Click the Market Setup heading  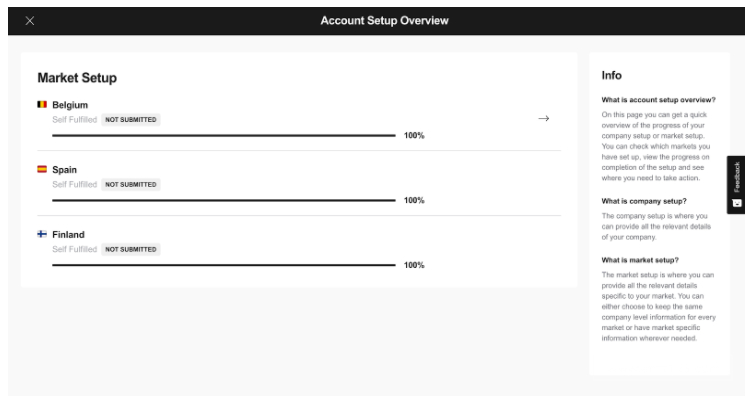pos(78,77)
